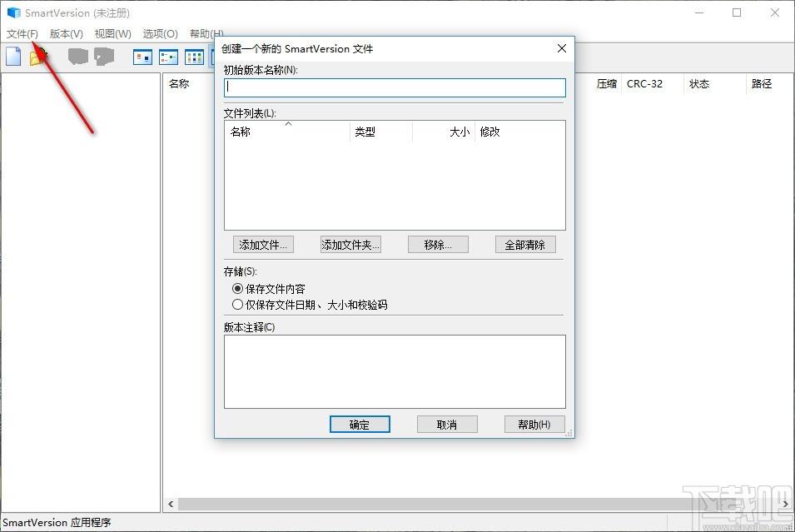Minimize the SmartVersion window
Image resolution: width=795 pixels, height=532 pixels.
point(699,12)
